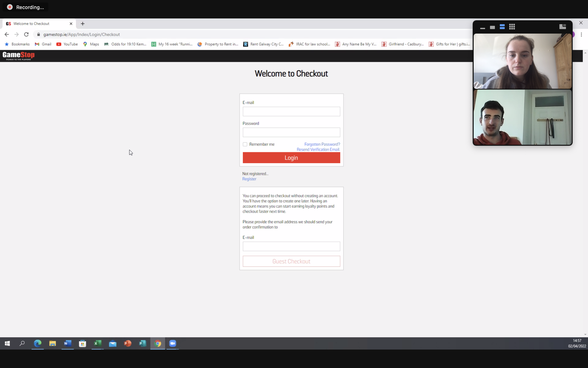Open YouTube bookmark
588x368 pixels.
67,44
